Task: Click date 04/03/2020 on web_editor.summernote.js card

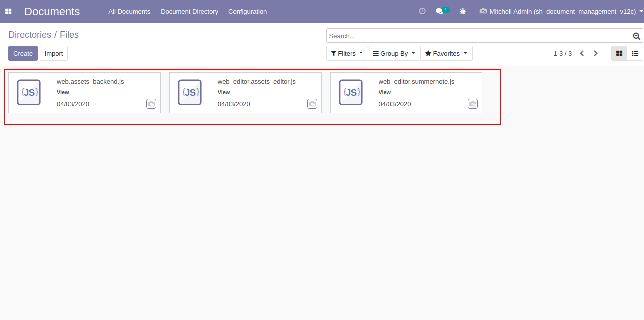Action: [395, 104]
